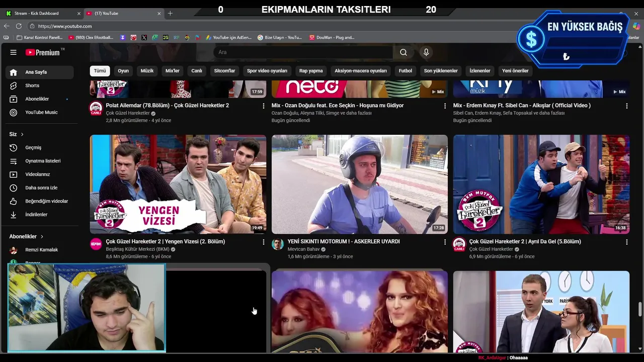
Task: Click browser back arrow
Action: point(7,26)
